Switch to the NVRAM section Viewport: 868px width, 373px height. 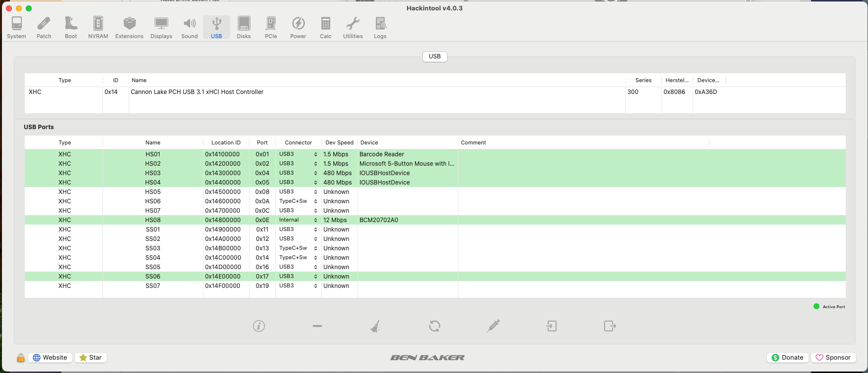[98, 27]
